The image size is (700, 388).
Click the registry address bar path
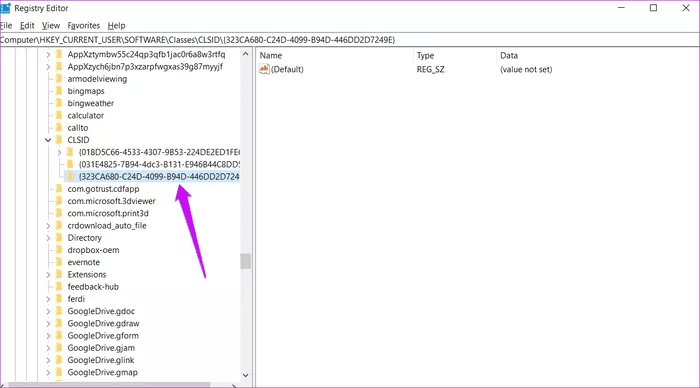coord(350,40)
